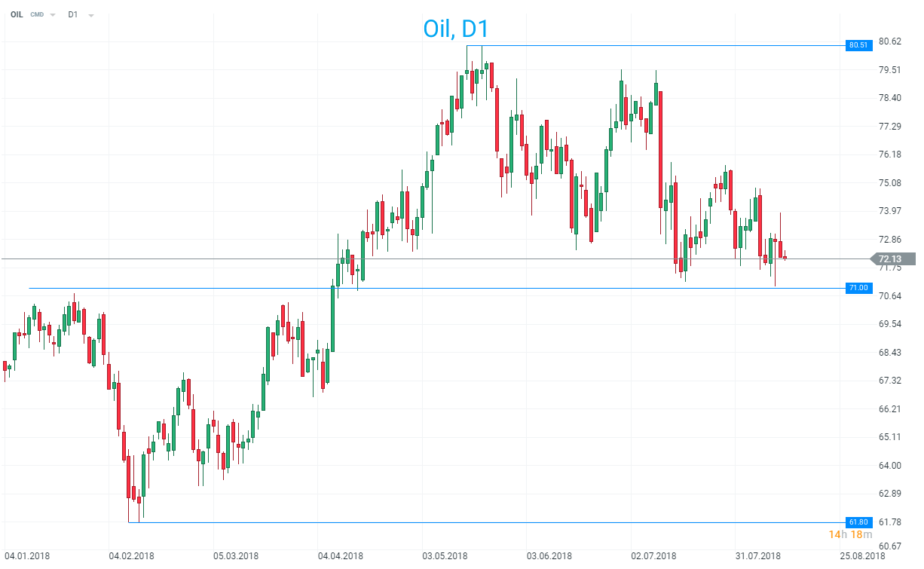The height and width of the screenshot is (569, 924).
Task: Click the 03.05.2018 date axis label
Action: (445, 556)
